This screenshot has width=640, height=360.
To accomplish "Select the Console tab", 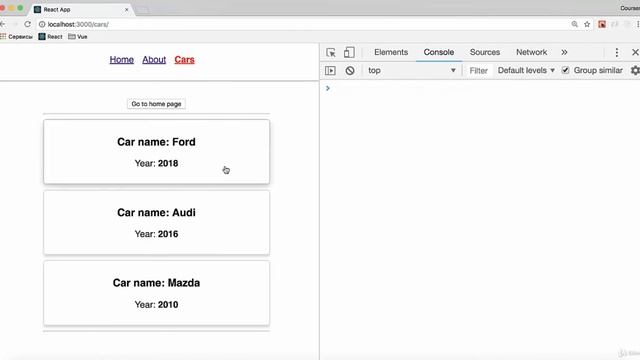I will click(x=439, y=52).
